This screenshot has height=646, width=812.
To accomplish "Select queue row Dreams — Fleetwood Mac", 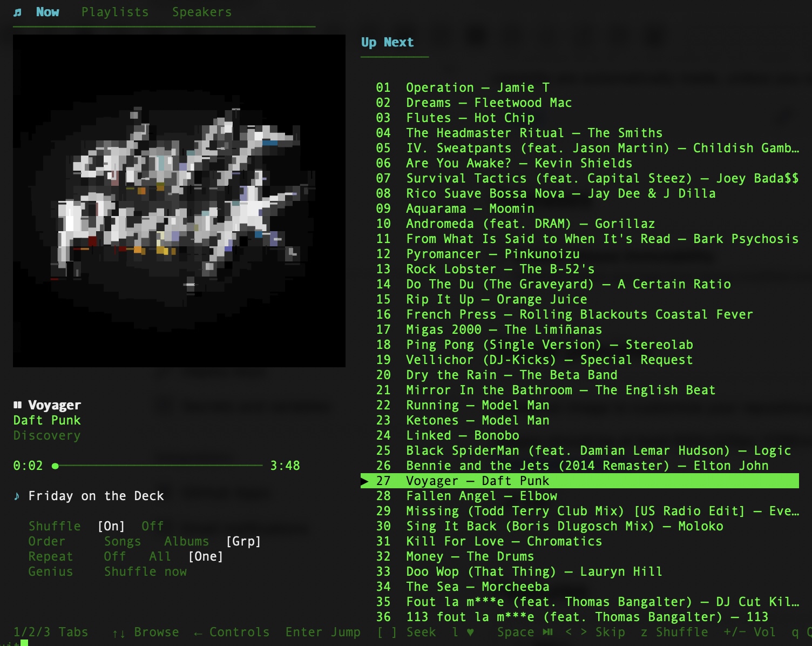I will 580,103.
